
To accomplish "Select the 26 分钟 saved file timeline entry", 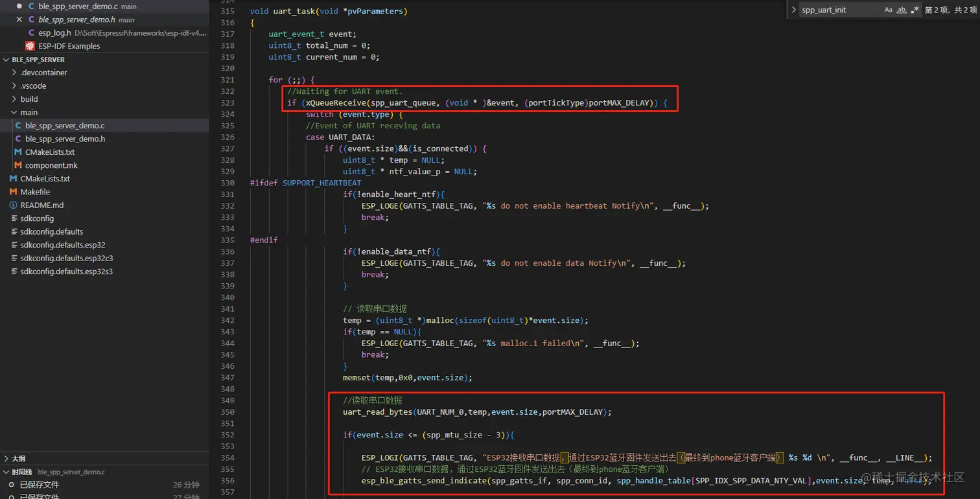I will click(104, 485).
